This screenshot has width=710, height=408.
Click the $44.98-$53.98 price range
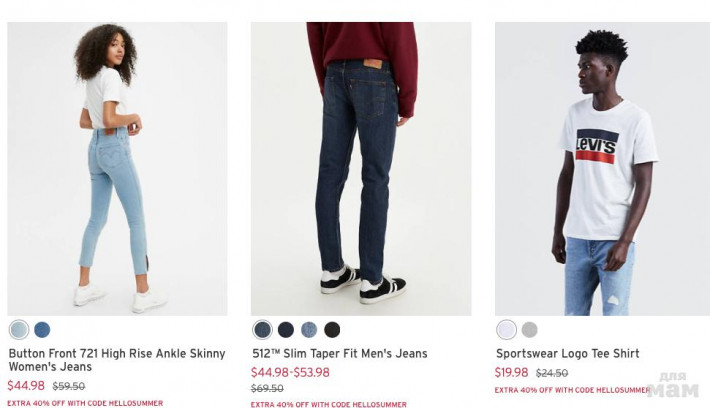coord(290,373)
